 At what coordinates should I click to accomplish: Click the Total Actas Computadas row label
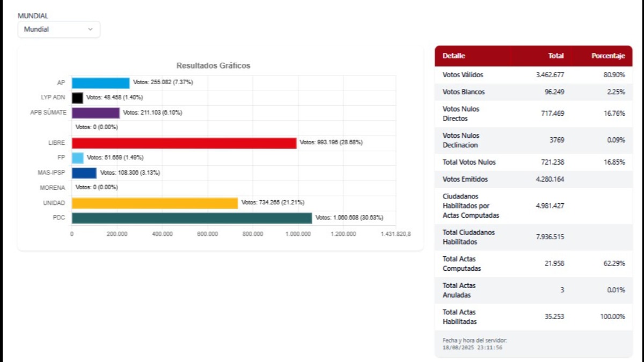[x=462, y=264]
